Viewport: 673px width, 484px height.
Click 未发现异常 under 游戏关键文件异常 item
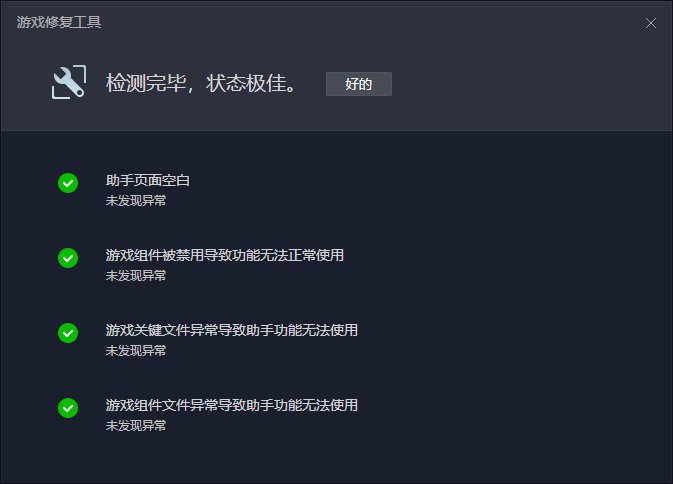tap(136, 351)
